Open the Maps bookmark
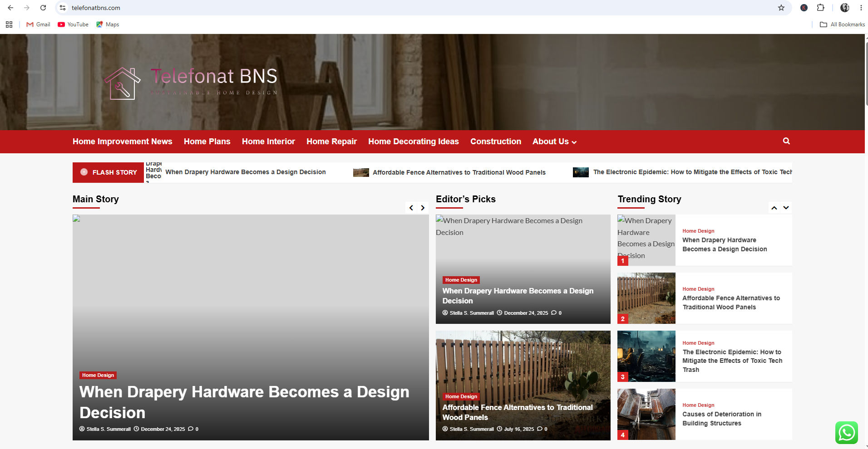This screenshot has width=868, height=449. (108, 24)
